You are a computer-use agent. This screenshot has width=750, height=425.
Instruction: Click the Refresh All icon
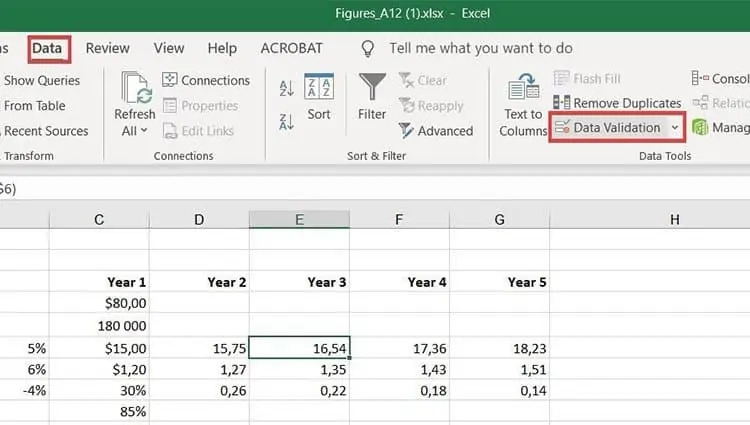[135, 87]
